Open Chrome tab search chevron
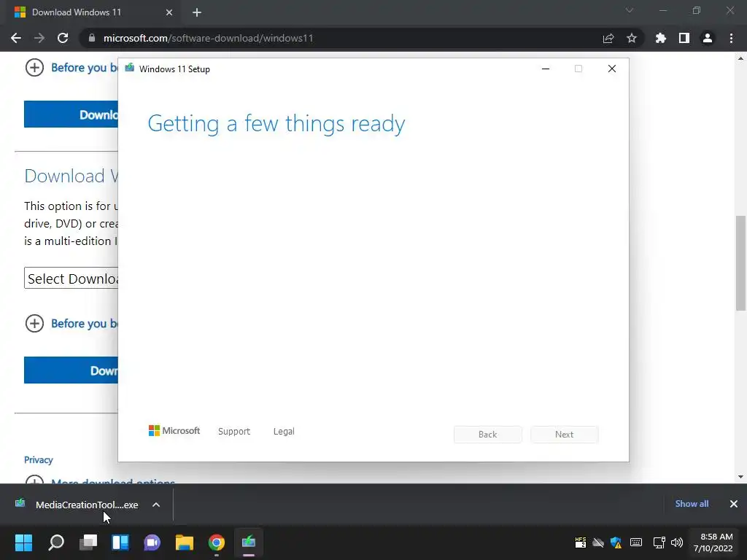 pyautogui.click(x=630, y=10)
